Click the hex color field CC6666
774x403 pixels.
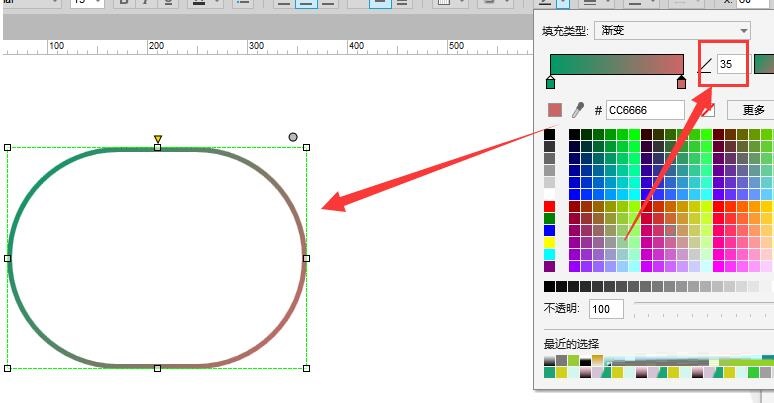(x=644, y=110)
